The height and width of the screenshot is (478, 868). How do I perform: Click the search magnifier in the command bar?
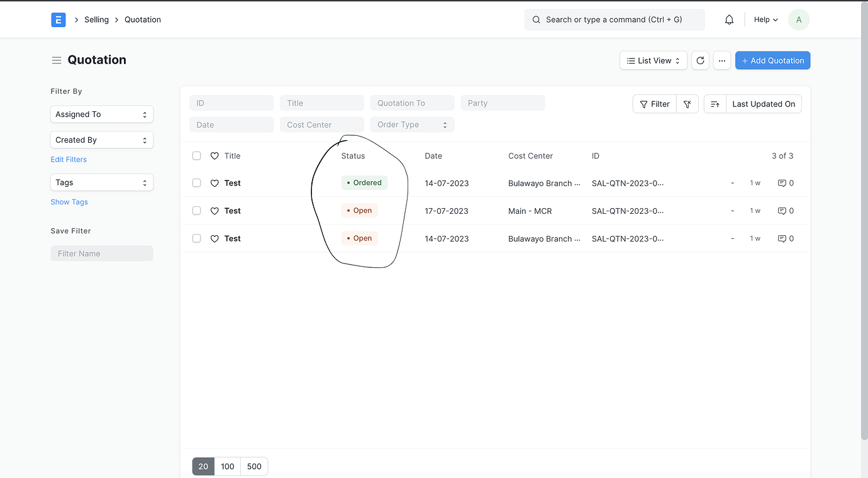(536, 19)
